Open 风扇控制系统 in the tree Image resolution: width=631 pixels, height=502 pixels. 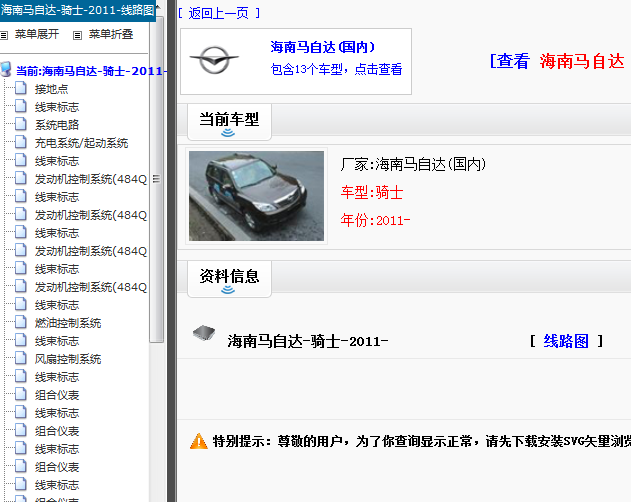pos(68,359)
